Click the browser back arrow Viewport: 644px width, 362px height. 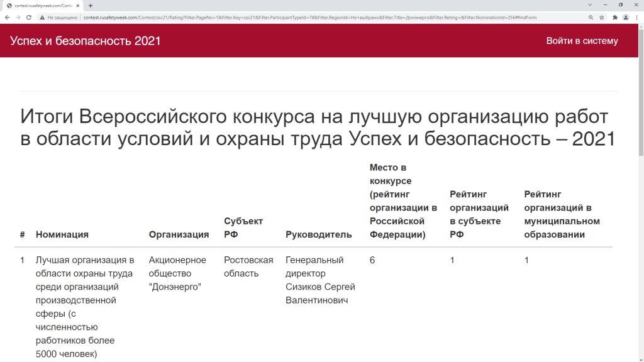7,17
